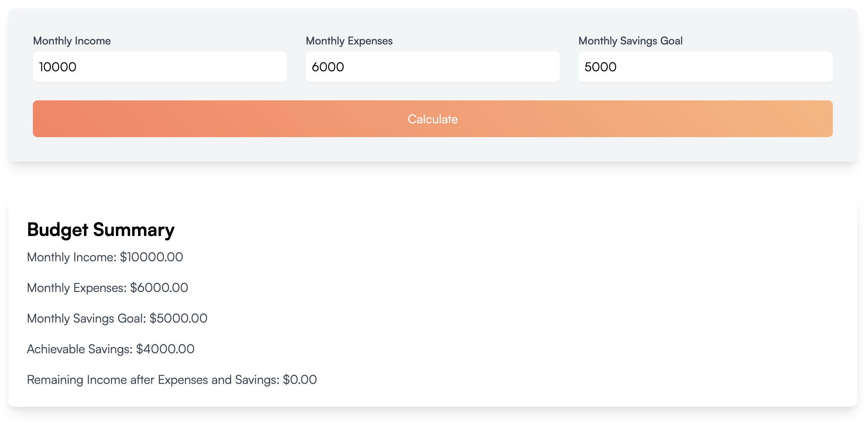This screenshot has height=426, width=868.
Task: Click the $4000.00 achievable savings amount
Action: coord(165,349)
